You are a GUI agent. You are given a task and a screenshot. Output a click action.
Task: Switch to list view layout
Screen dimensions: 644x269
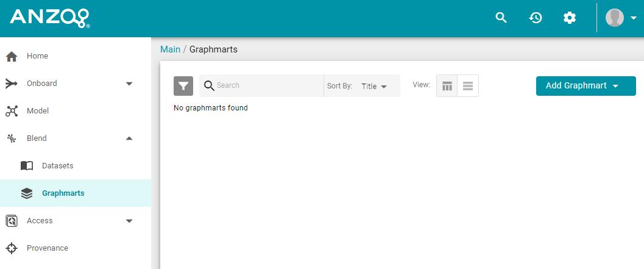pos(468,86)
